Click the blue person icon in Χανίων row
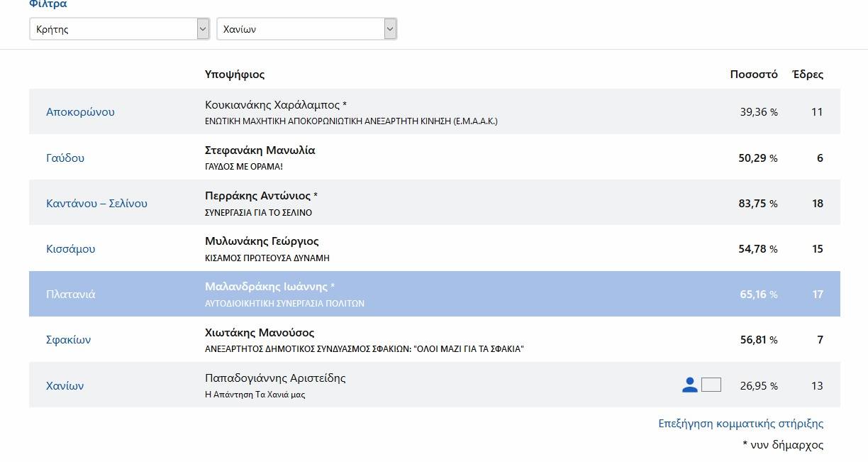 689,385
